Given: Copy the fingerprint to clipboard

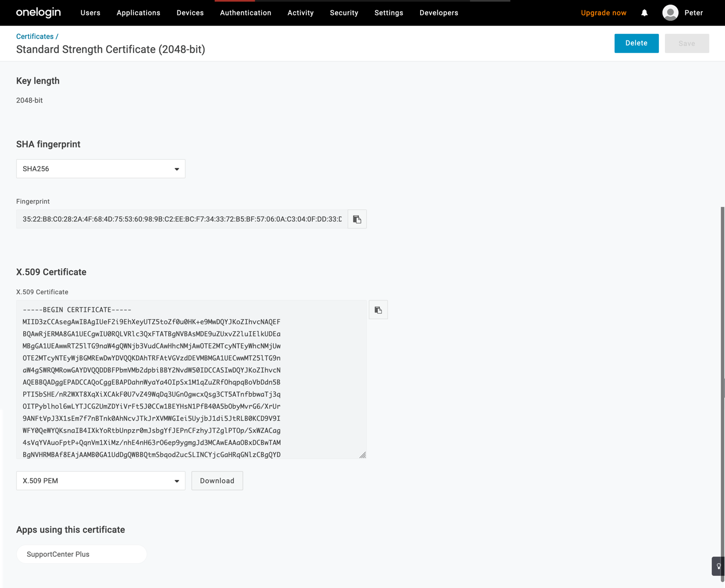Looking at the screenshot, I should point(357,219).
